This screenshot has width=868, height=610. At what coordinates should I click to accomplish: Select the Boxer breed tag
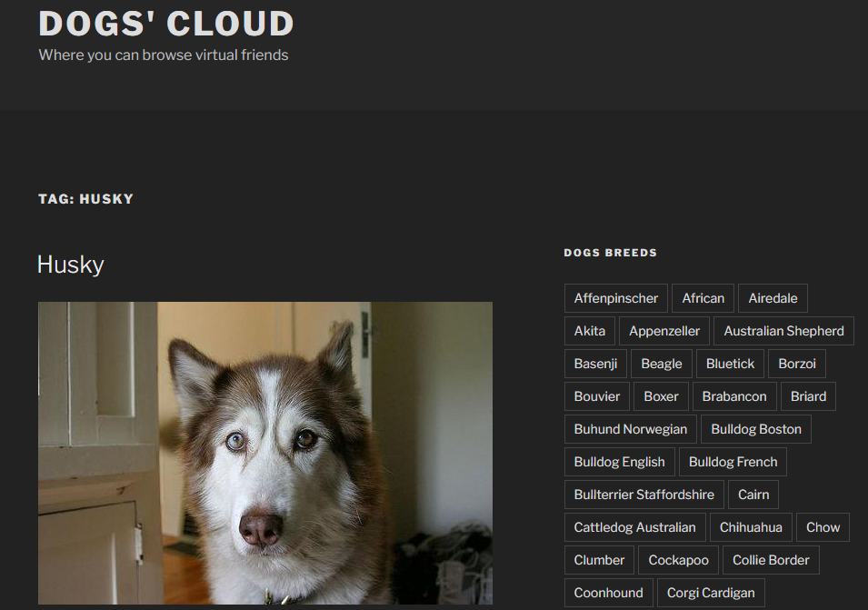click(661, 395)
